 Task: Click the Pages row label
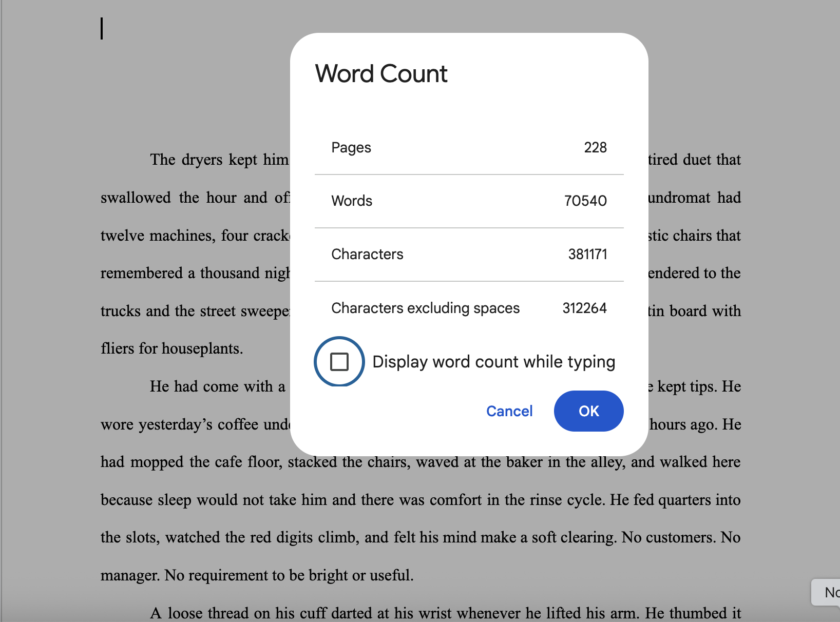click(351, 148)
